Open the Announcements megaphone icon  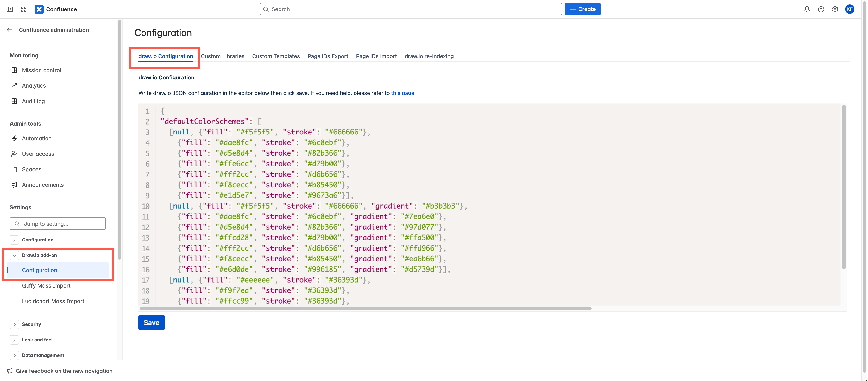pos(15,185)
